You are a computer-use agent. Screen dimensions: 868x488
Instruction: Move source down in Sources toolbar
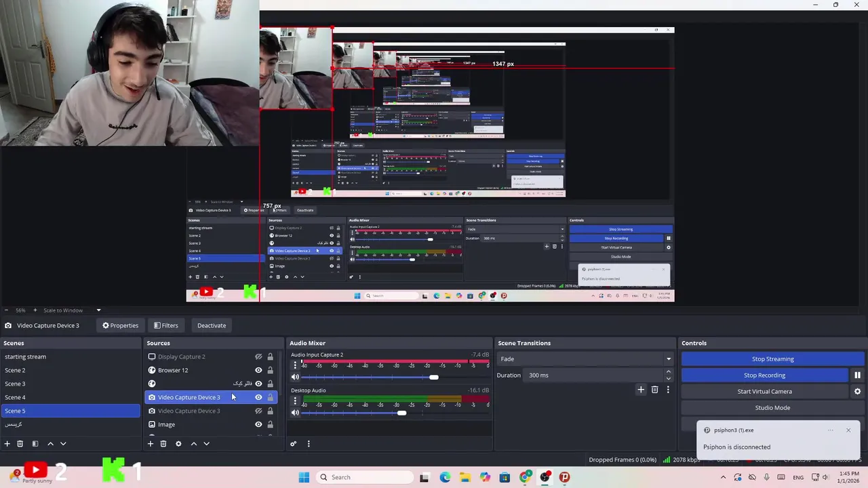point(207,444)
